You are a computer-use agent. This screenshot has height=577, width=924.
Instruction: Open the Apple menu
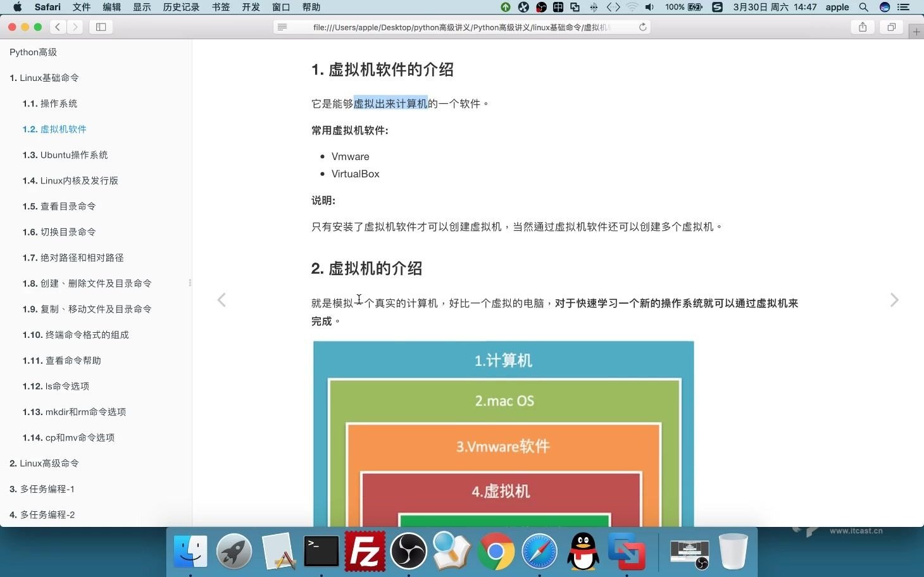point(17,7)
